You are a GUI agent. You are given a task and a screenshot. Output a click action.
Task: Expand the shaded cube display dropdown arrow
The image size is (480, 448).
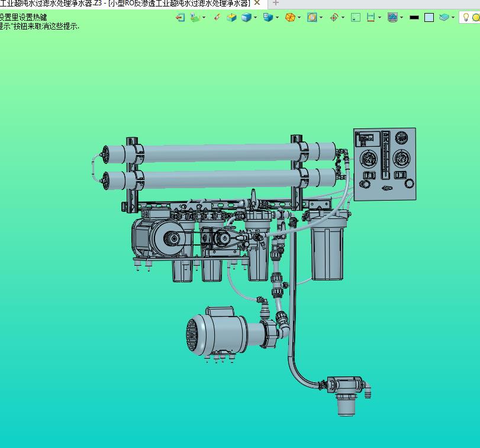point(255,17)
